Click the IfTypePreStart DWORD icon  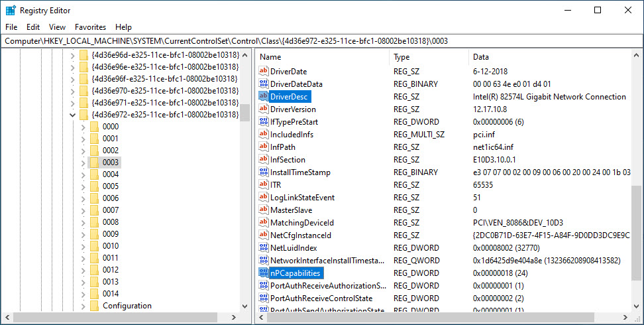pos(263,122)
